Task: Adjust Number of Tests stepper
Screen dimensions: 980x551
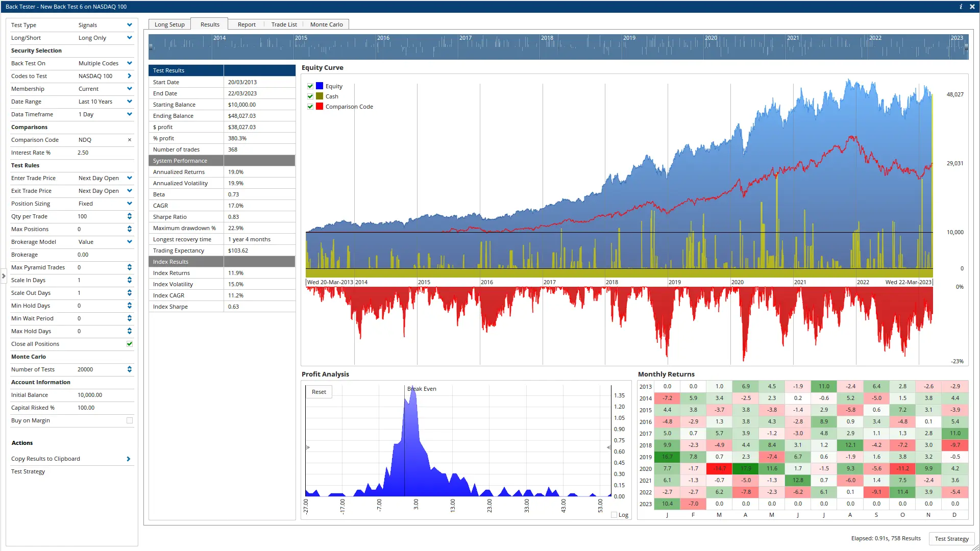Action: (130, 369)
